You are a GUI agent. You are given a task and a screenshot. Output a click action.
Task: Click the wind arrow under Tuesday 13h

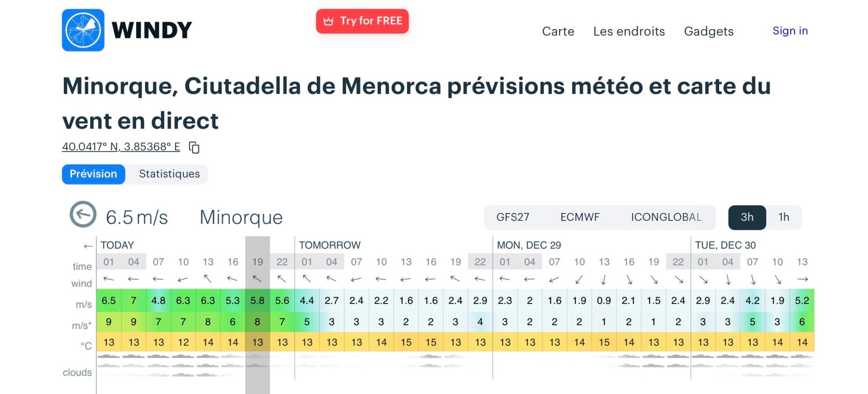(x=802, y=279)
